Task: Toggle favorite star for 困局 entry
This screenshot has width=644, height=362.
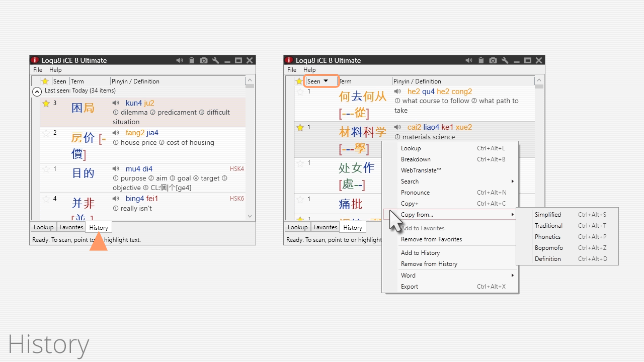Action: click(46, 104)
